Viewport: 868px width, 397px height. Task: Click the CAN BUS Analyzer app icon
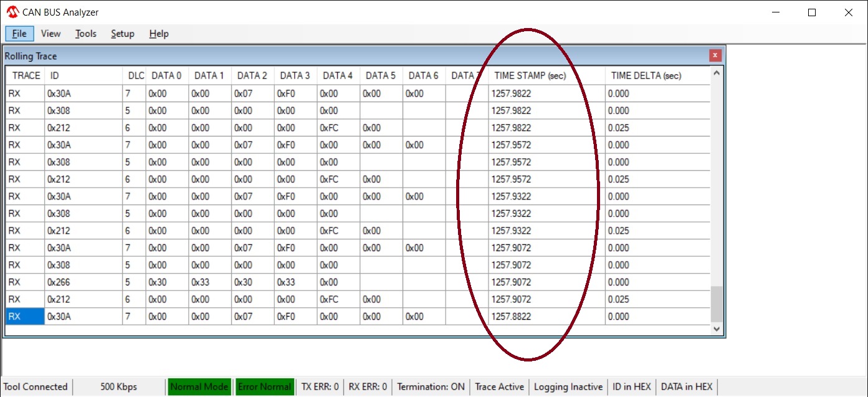pos(12,12)
